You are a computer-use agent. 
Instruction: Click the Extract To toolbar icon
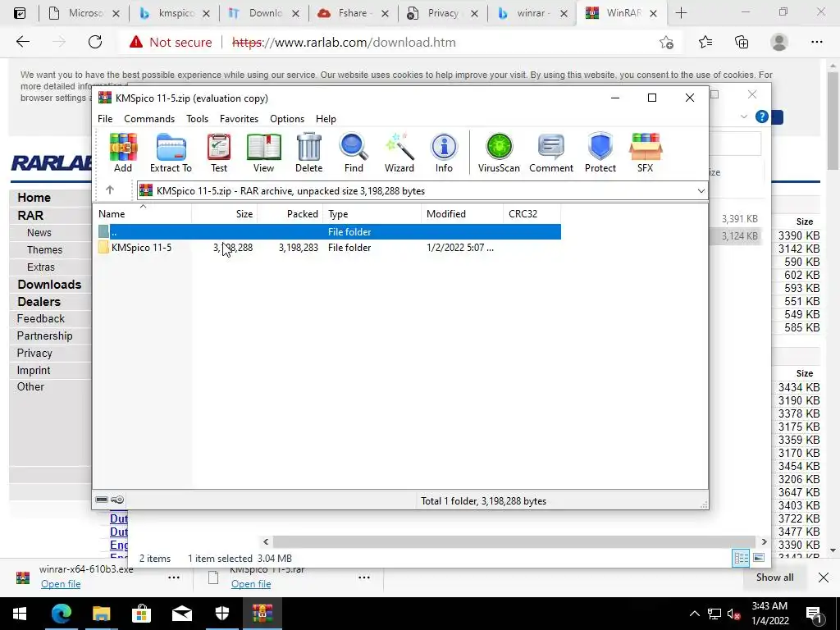pyautogui.click(x=171, y=153)
